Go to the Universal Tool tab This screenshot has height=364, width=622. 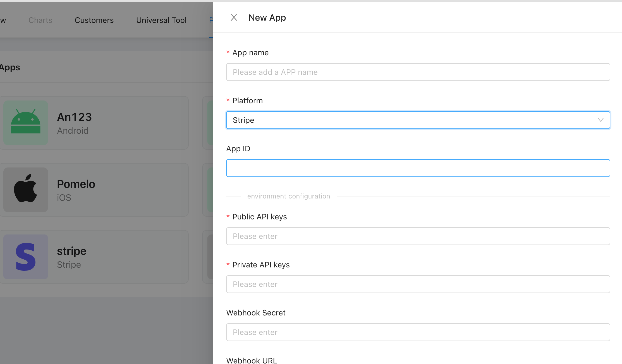[x=161, y=20]
